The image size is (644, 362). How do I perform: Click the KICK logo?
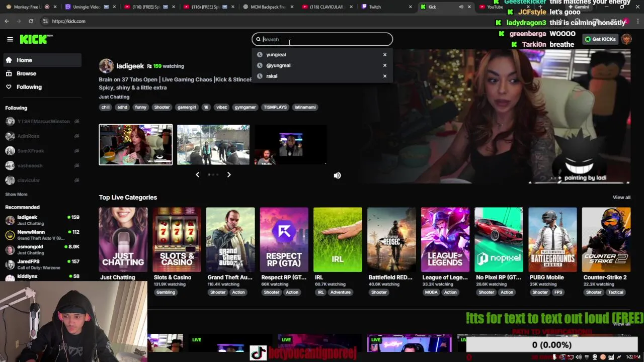click(x=36, y=39)
